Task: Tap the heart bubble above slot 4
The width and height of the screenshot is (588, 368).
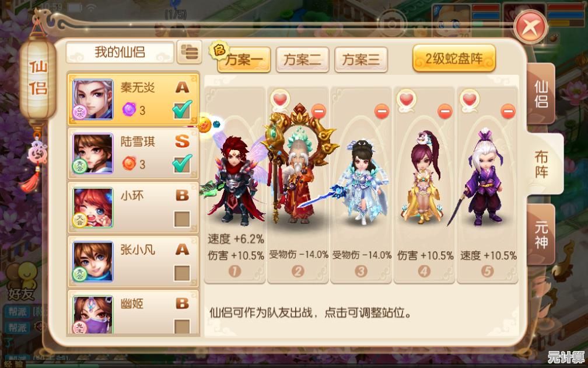Action: tap(407, 100)
